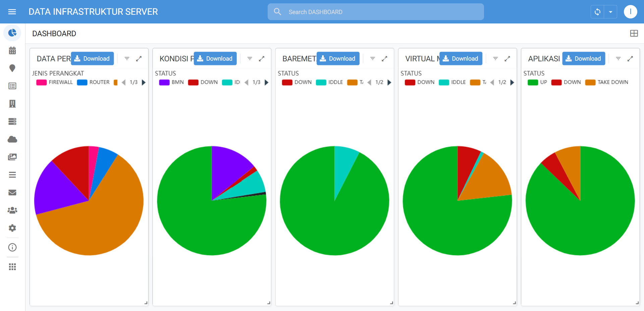This screenshot has height=311, width=644.
Task: Open the mail envelope sidebar icon
Action: pos(12,192)
